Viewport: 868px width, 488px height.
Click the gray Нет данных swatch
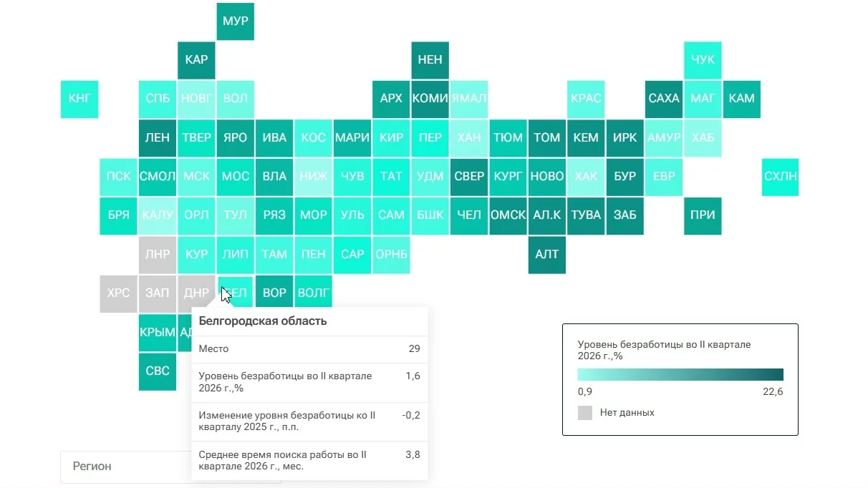(x=585, y=413)
